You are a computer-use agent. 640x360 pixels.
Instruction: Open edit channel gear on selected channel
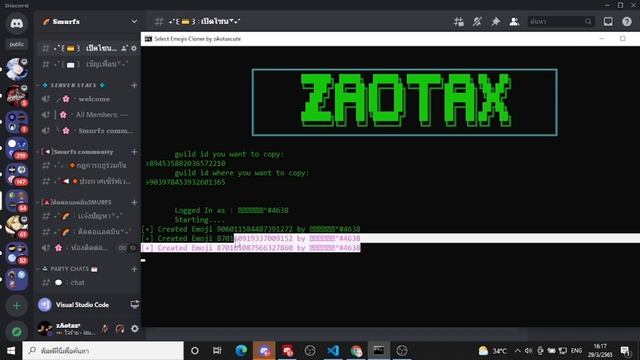tap(134, 48)
